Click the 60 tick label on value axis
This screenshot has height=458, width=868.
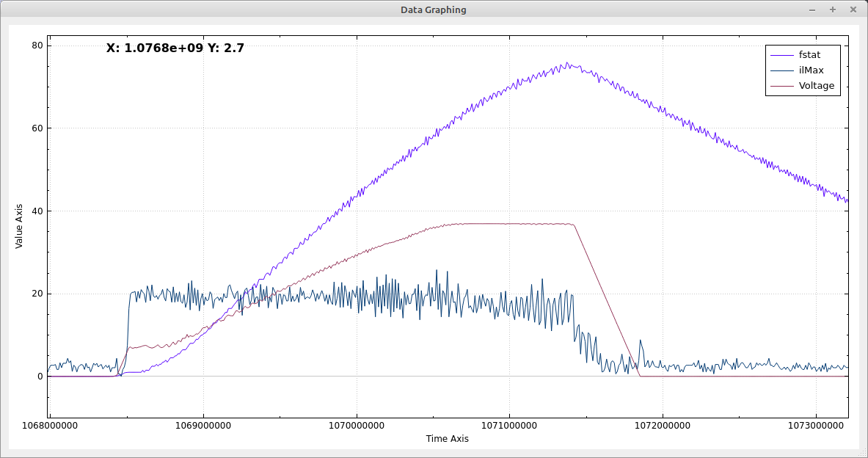(x=35, y=128)
